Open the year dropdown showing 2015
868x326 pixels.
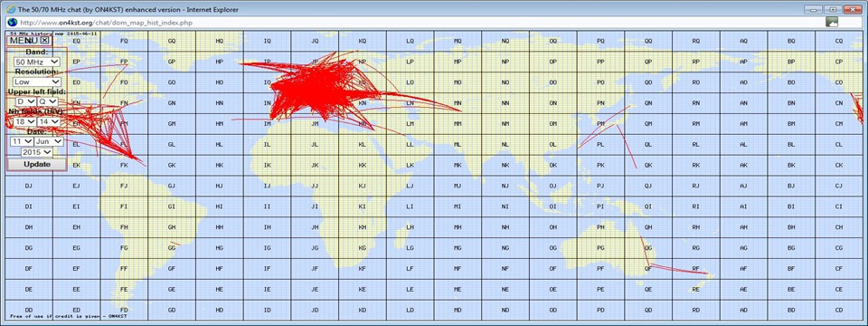[x=36, y=152]
